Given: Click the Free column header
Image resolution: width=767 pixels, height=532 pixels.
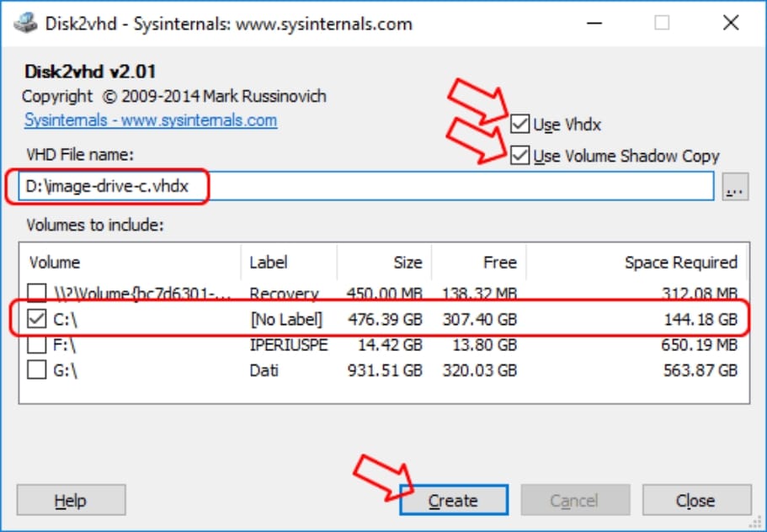Looking at the screenshot, I should point(479,263).
